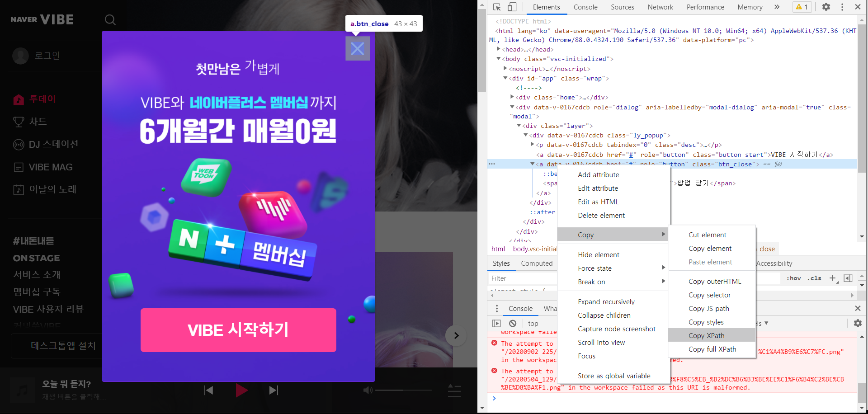
Task: Toggle the computed styles sidebar icon
Action: tap(848, 278)
